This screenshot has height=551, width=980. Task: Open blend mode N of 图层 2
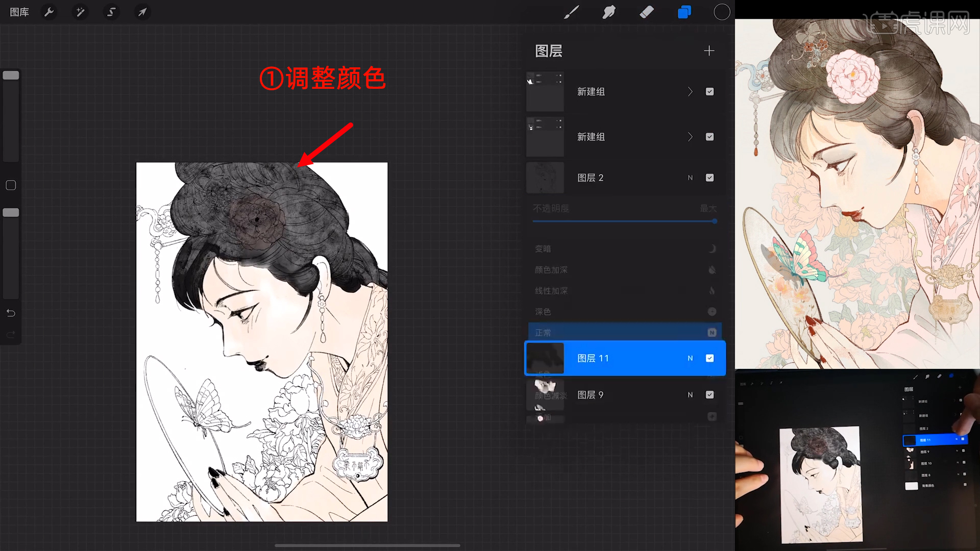690,178
